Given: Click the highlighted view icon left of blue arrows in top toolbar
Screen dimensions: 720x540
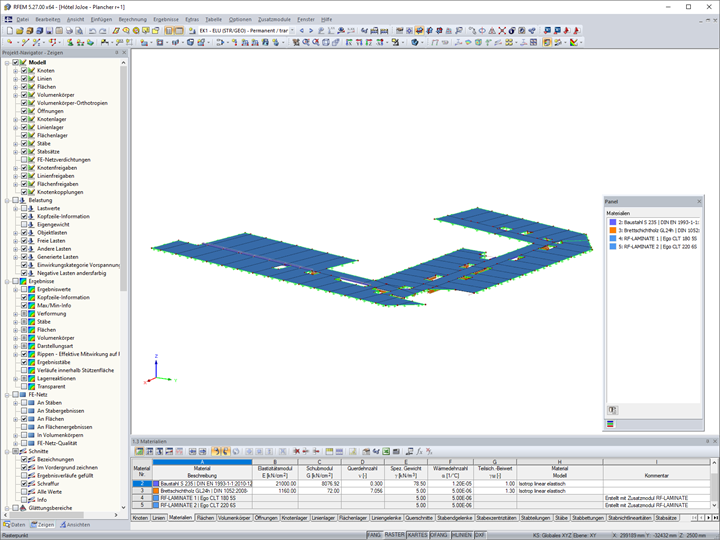Looking at the screenshot, I should pyautogui.click(x=419, y=31).
